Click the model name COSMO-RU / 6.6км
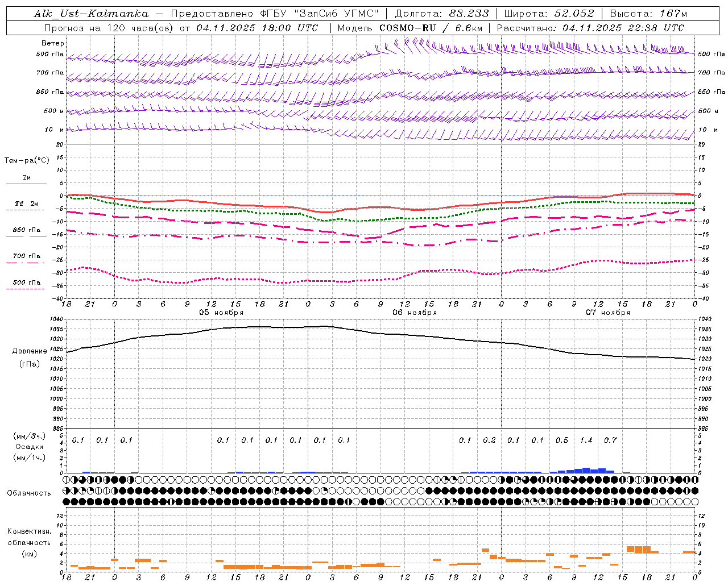 (x=431, y=28)
